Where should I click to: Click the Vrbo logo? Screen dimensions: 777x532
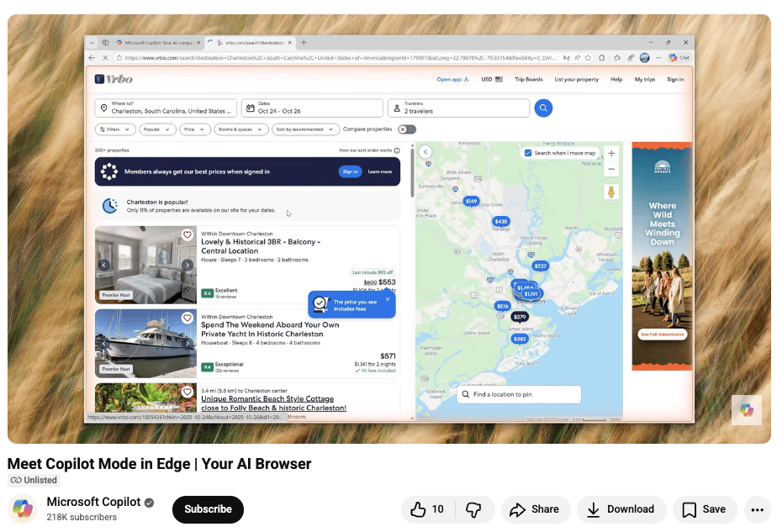click(114, 79)
